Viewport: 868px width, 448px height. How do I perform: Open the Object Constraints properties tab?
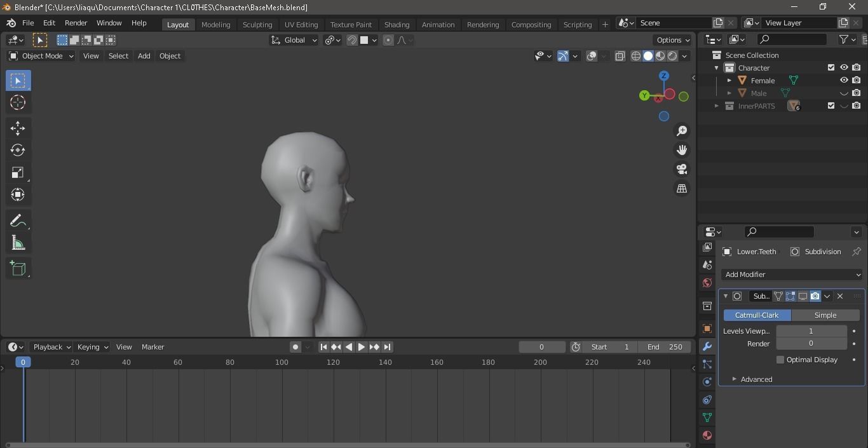(x=707, y=400)
